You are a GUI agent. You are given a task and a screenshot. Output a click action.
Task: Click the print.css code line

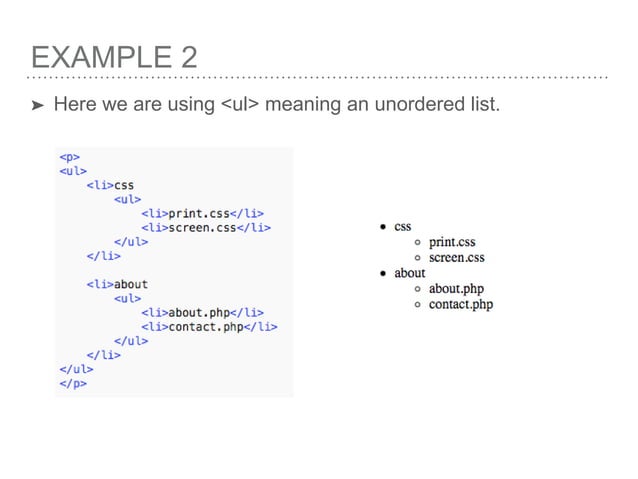203,213
